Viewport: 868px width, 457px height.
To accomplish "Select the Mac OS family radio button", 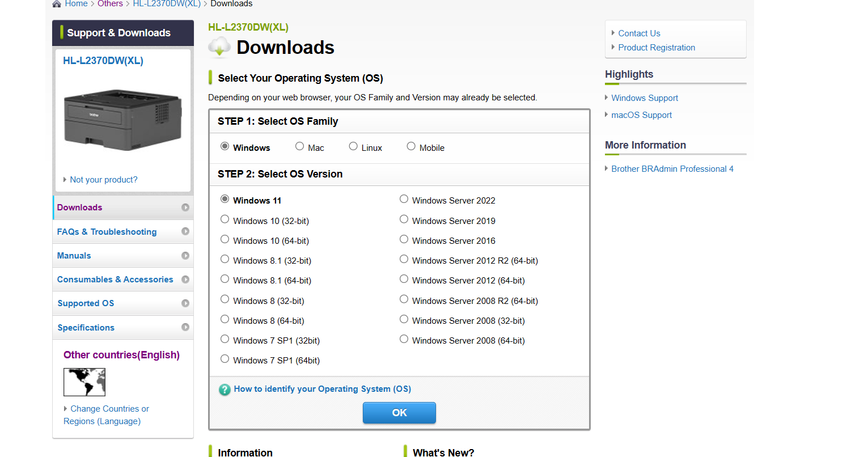I will pyautogui.click(x=299, y=146).
